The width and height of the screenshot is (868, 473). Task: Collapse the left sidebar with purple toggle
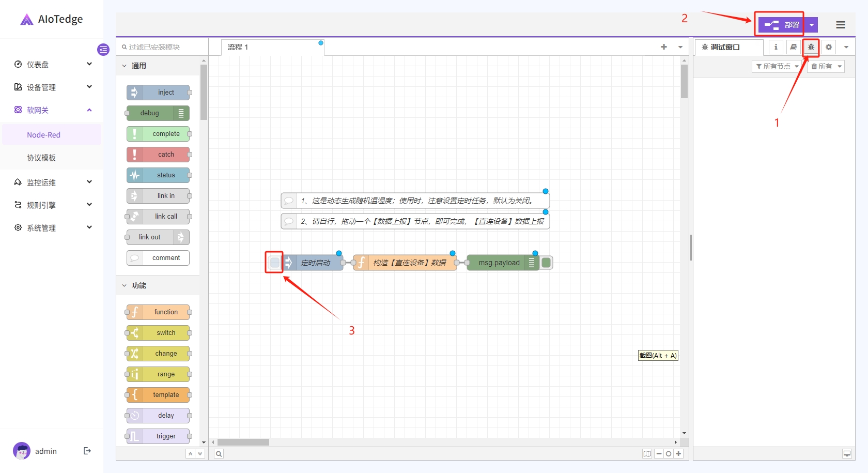[x=103, y=50]
